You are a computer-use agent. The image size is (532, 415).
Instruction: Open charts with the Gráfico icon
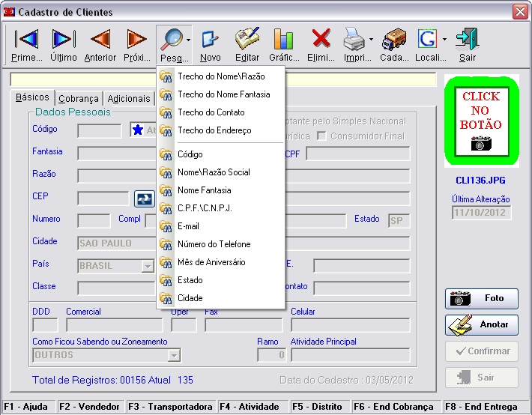click(x=284, y=44)
